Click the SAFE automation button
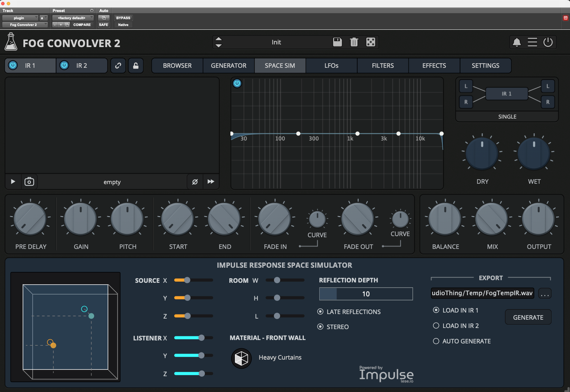Viewport: 570px width, 392px height. pyautogui.click(x=104, y=24)
